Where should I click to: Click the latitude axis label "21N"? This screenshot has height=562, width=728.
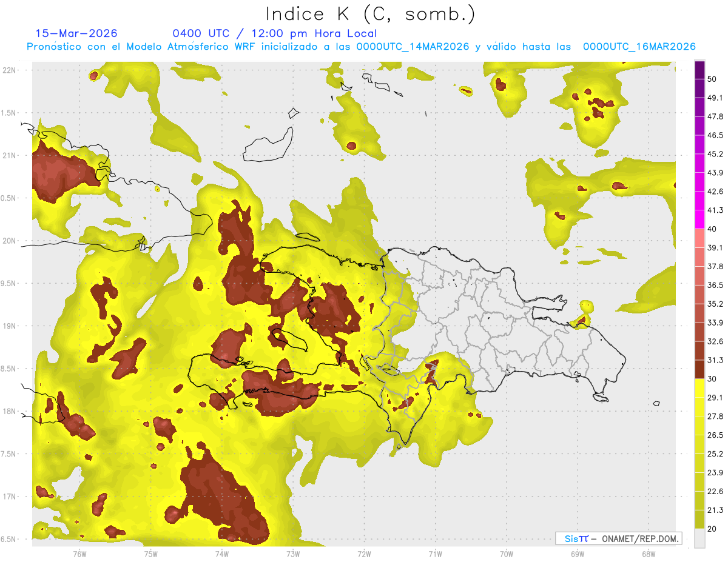(9, 155)
